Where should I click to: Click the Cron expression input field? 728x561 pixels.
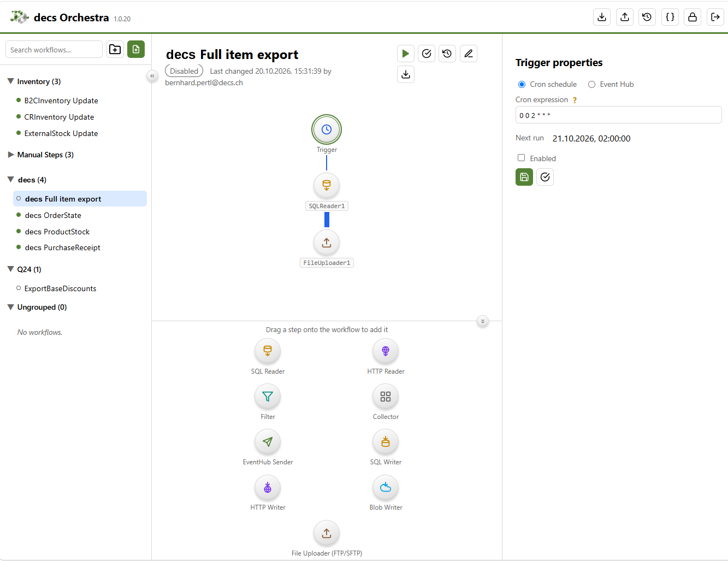point(618,115)
